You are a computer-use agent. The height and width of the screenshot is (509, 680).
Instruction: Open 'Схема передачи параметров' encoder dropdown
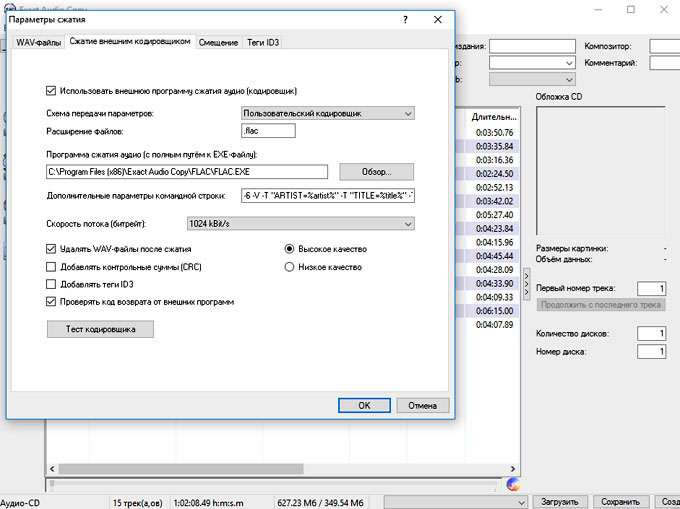tap(328, 114)
